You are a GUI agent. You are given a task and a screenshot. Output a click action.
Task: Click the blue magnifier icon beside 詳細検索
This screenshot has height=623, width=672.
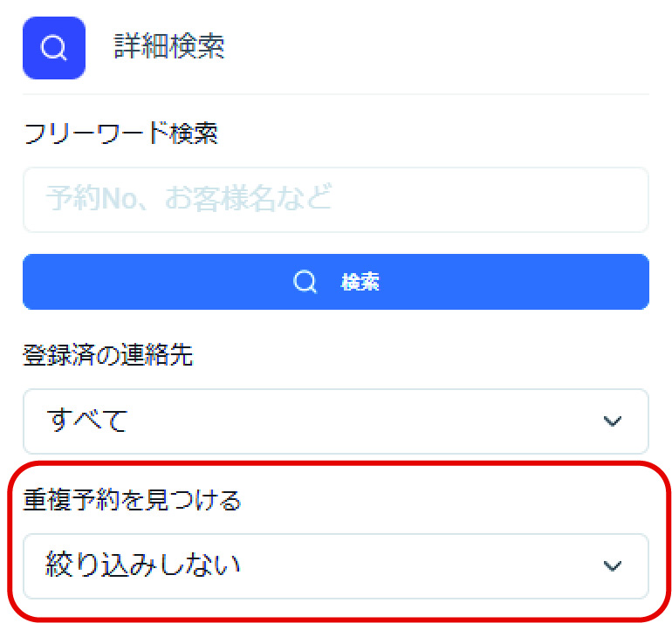pyautogui.click(x=53, y=48)
